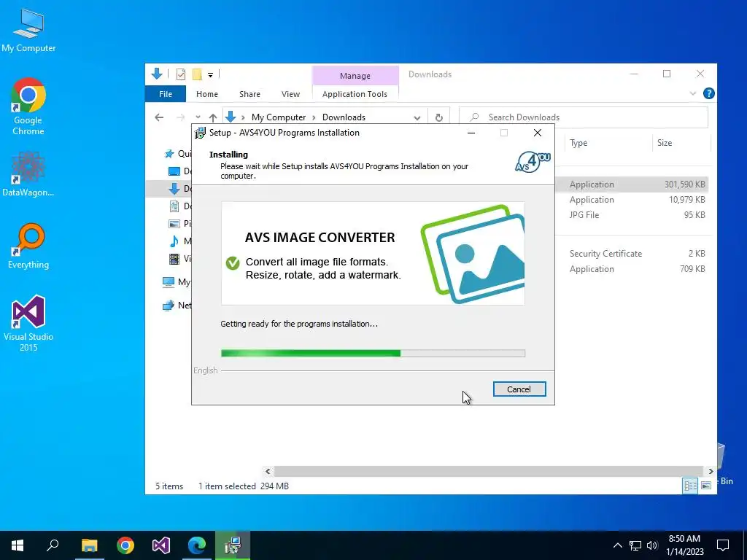Open the Windows Start menu
747x560 pixels.
click(x=18, y=545)
